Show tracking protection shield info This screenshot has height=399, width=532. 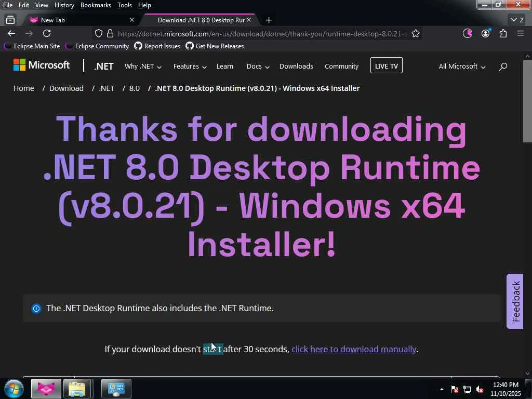pos(98,33)
